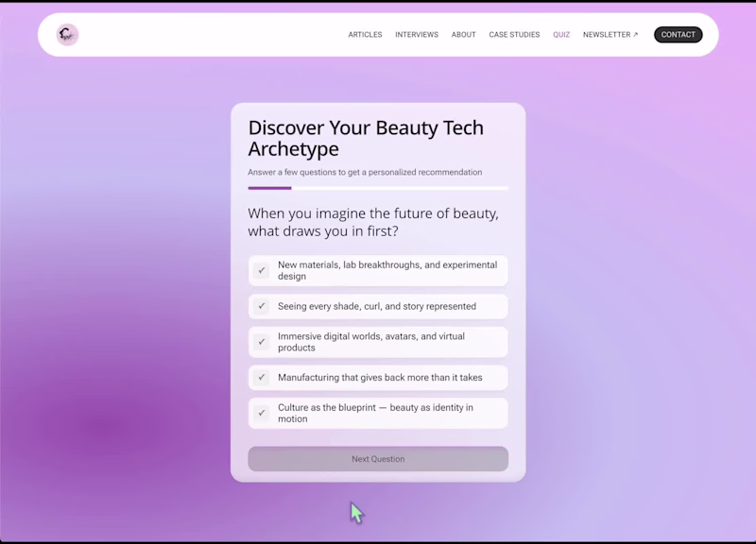Click "New materials, lab breakthroughs, and experimental design" text
The width and height of the screenshot is (756, 544).
pos(387,270)
